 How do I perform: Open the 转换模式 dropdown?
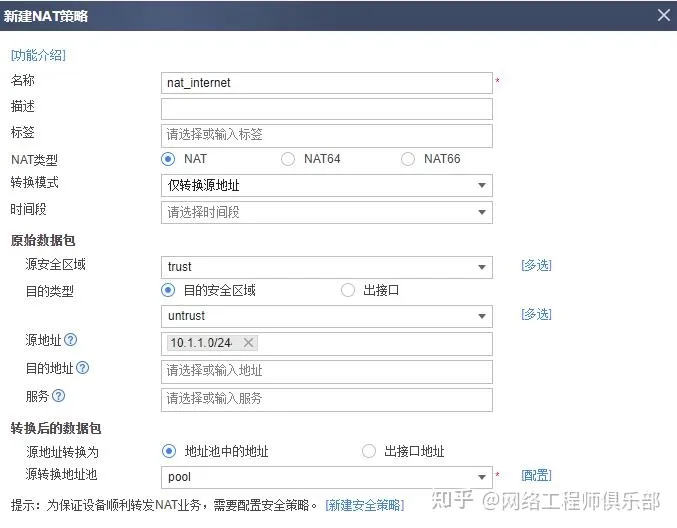[327, 186]
